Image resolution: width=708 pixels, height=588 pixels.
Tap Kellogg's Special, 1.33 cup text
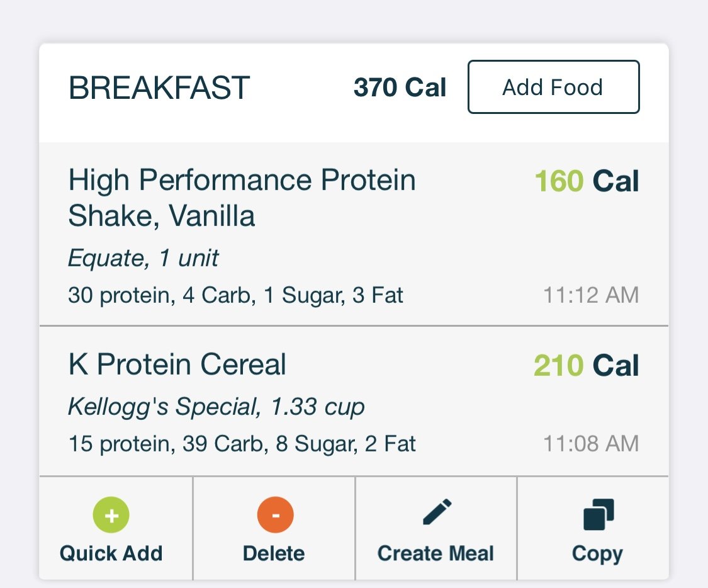(x=216, y=407)
